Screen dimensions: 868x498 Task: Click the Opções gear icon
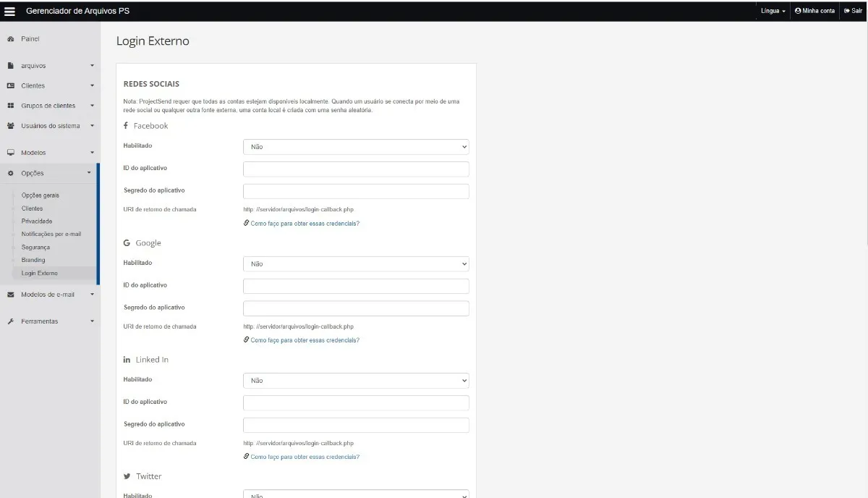10,173
